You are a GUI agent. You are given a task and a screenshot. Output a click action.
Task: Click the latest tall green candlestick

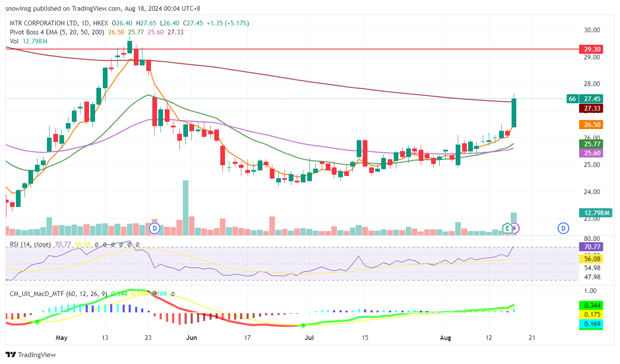pos(514,113)
